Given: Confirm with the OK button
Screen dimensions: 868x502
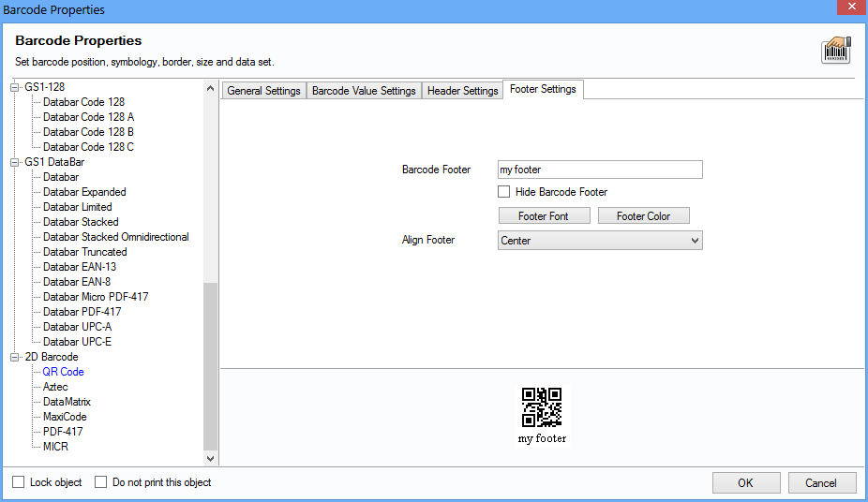Looking at the screenshot, I should (x=746, y=482).
